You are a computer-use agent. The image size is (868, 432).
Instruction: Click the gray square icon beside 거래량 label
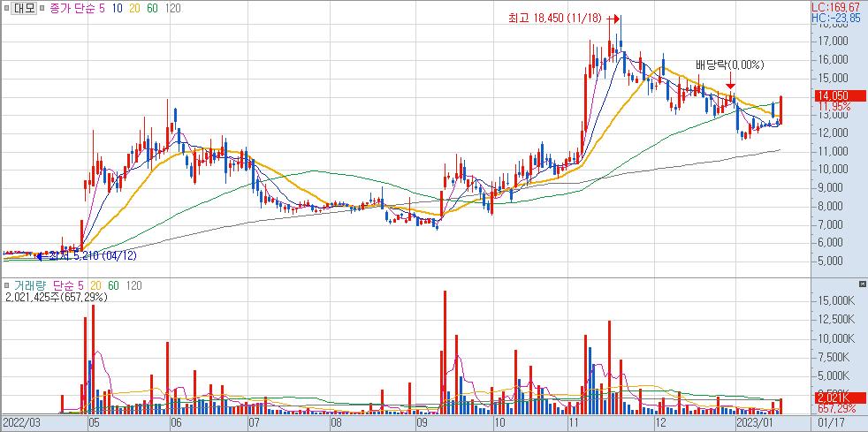[x=6, y=285]
